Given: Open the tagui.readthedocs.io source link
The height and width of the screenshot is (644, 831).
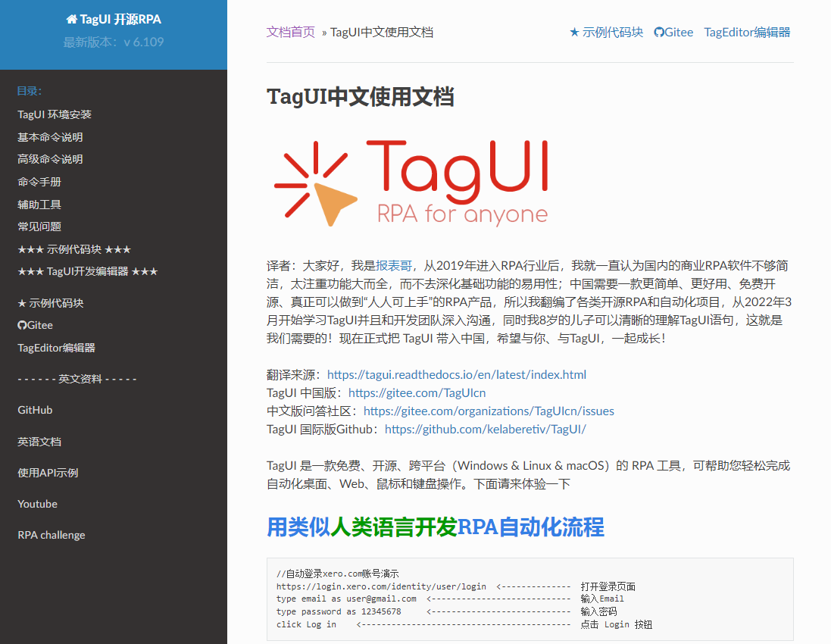Looking at the screenshot, I should pyautogui.click(x=457, y=375).
